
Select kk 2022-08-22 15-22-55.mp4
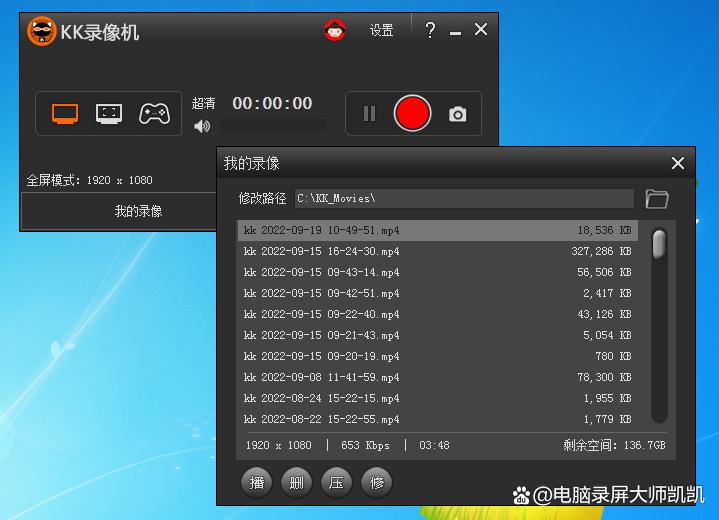[437, 419]
